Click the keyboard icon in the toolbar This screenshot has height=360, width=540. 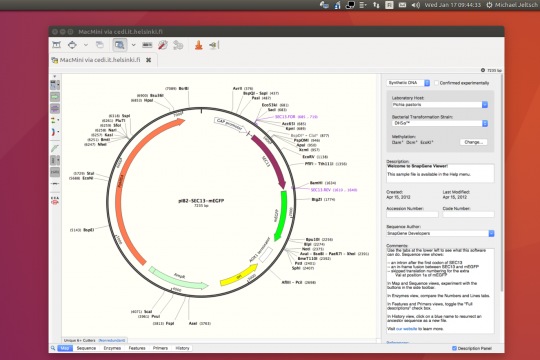coord(147,45)
